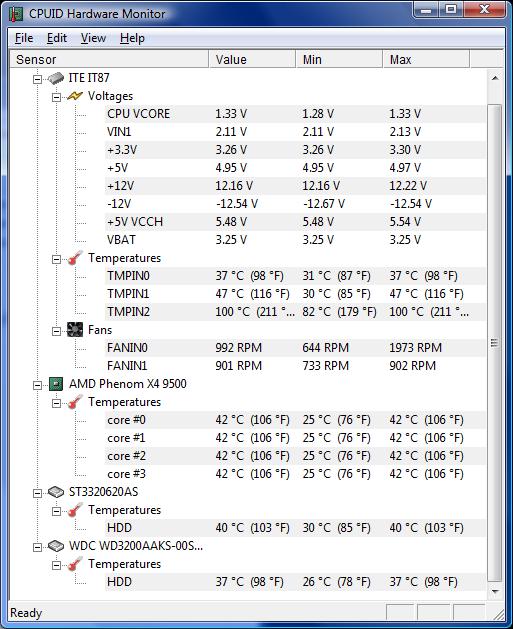Collapse the ST3320620AS drive node

pyautogui.click(x=37, y=493)
